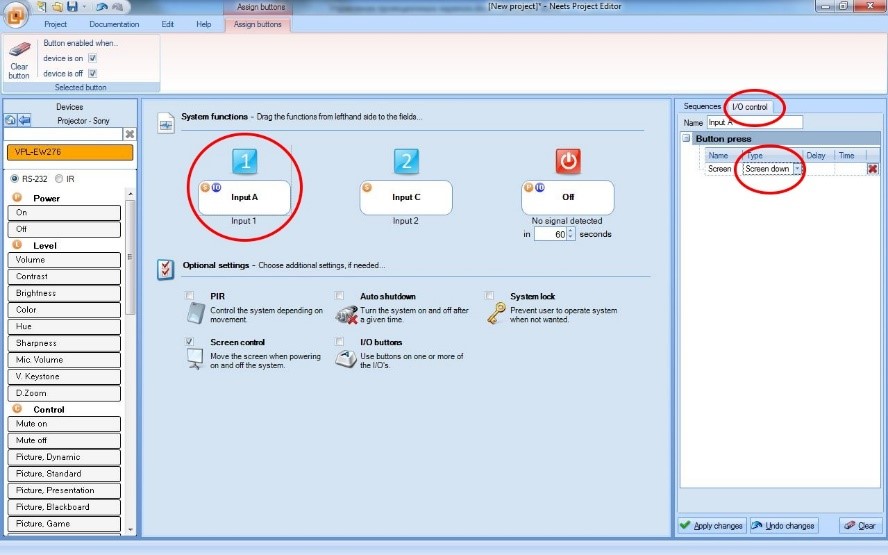The image size is (888, 555).
Task: Click the blue number 1 button icon
Action: point(245,161)
